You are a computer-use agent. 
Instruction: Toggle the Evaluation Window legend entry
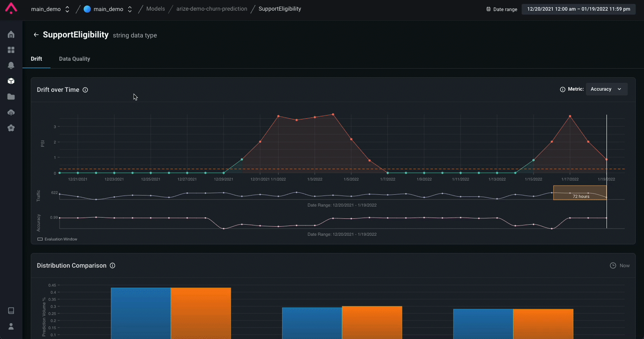click(57, 239)
